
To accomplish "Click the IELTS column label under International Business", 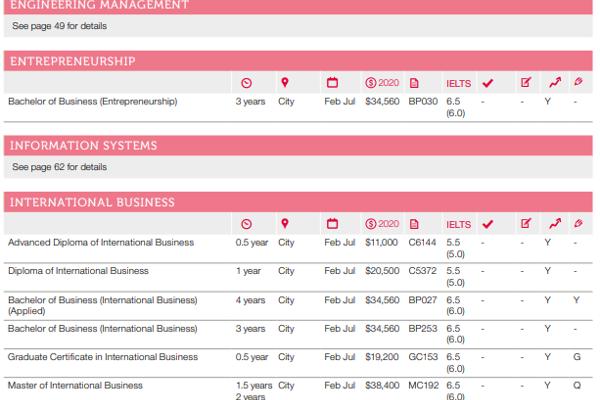I will point(458,224).
